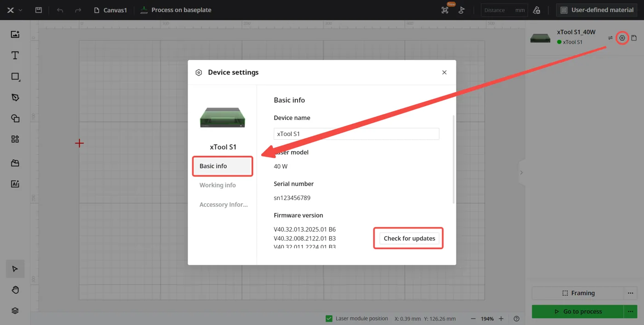
Task: Open device settings gear icon
Action: coord(622,38)
